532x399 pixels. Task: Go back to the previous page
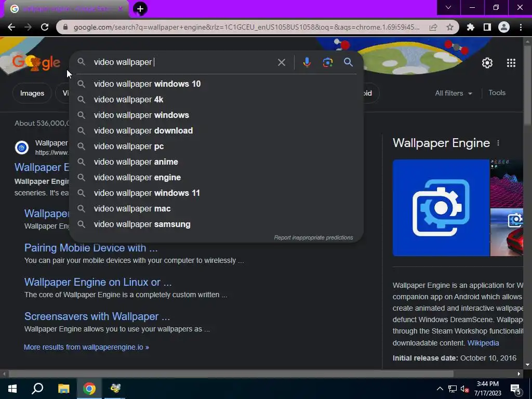click(x=11, y=27)
